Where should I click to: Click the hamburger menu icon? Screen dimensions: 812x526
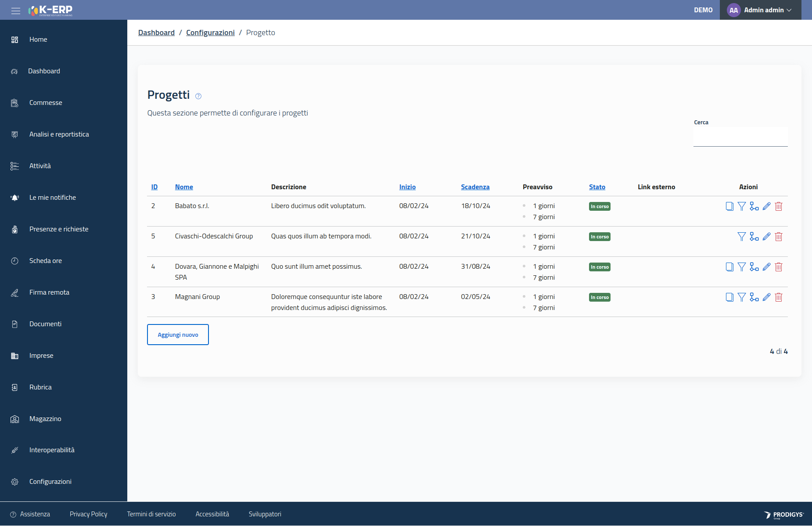click(16, 11)
